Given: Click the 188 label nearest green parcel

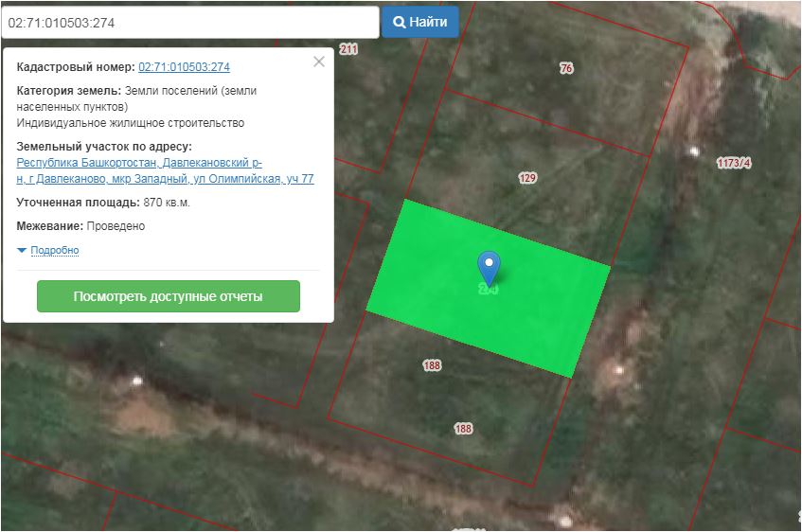Looking at the screenshot, I should pyautogui.click(x=432, y=365).
